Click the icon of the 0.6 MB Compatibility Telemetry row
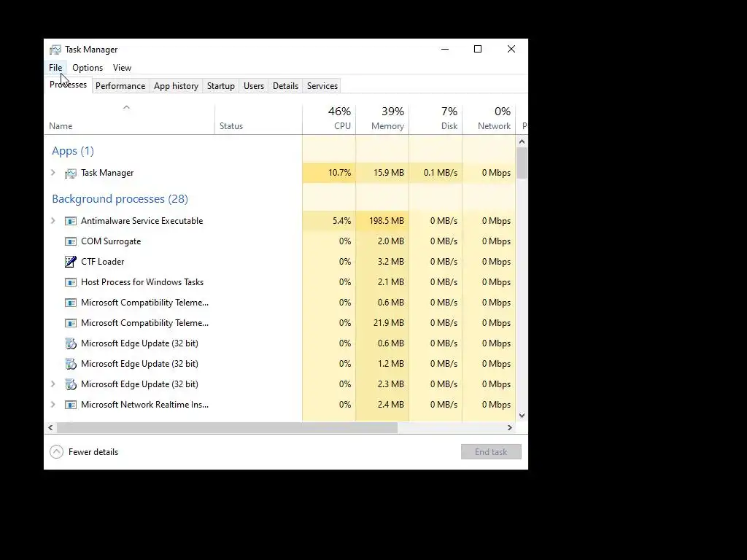The height and width of the screenshot is (560, 747). [x=71, y=303]
